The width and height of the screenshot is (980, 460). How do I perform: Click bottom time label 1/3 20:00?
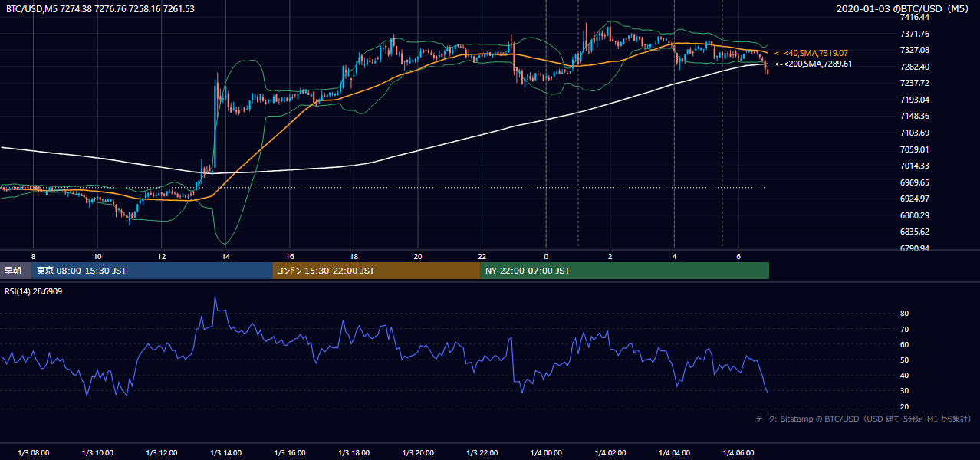(418, 453)
